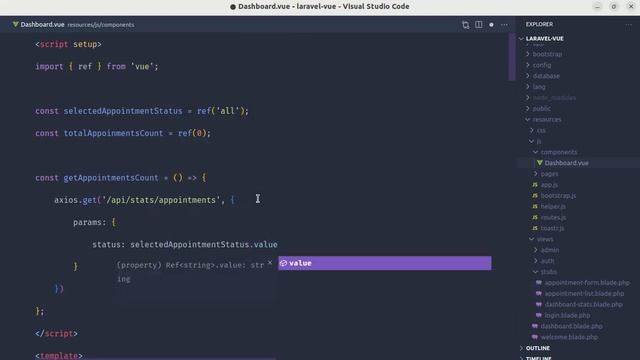Open dashboard-stats.blade.php file

583,304
